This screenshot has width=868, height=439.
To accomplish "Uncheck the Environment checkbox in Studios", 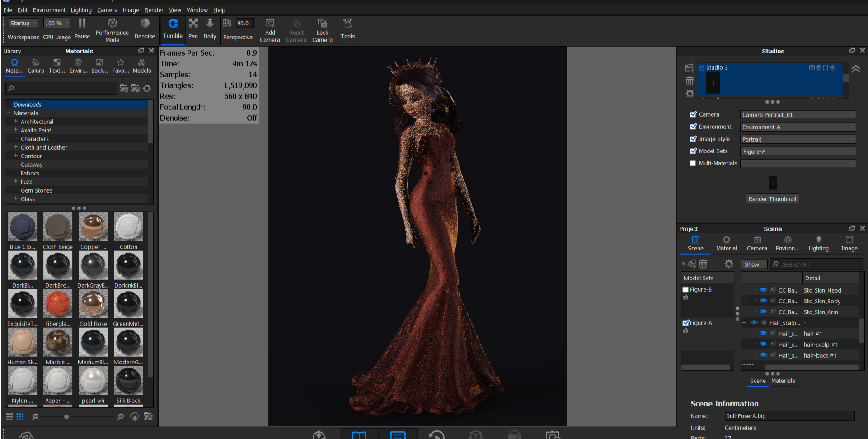I will 693,127.
